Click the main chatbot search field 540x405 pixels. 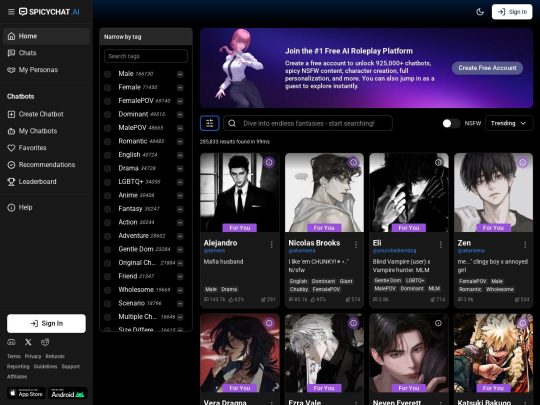click(308, 123)
